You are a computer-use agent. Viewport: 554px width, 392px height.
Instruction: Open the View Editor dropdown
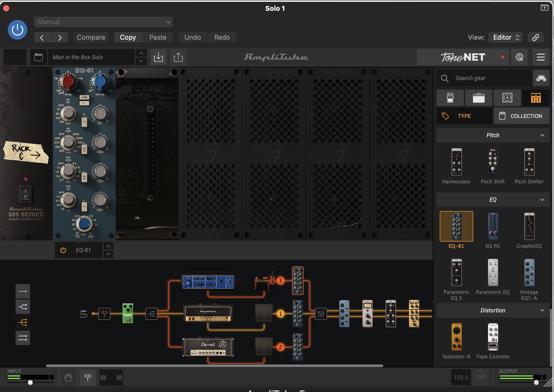tap(506, 38)
